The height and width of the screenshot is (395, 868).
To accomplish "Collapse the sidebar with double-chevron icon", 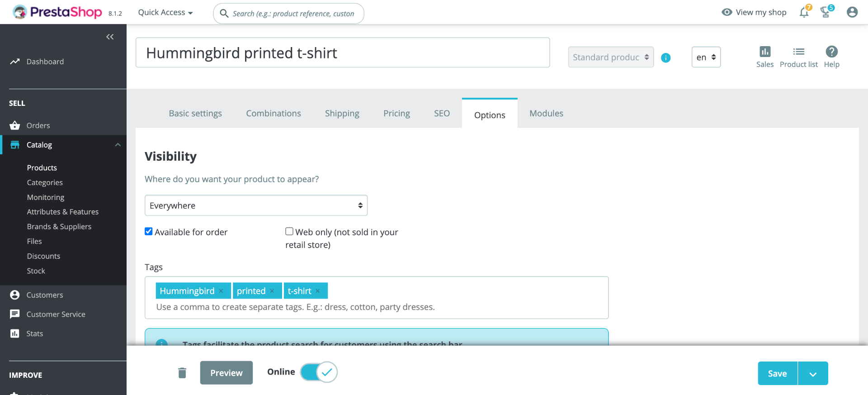I will [110, 37].
